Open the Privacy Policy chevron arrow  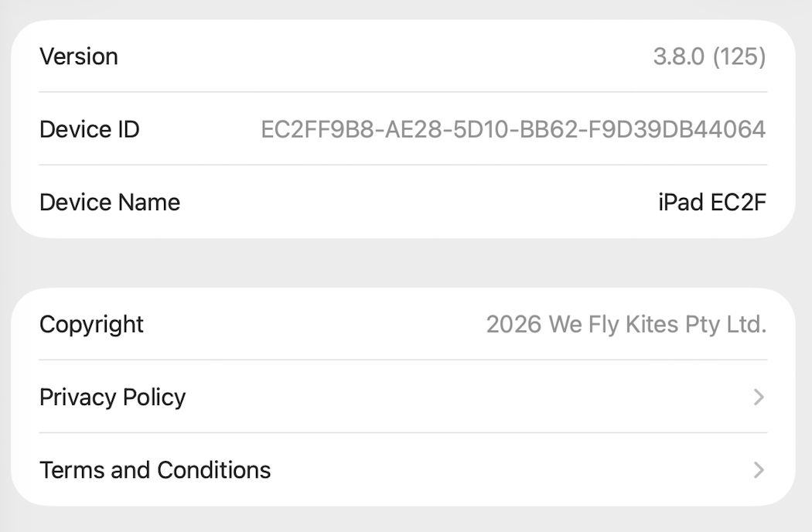pos(759,397)
